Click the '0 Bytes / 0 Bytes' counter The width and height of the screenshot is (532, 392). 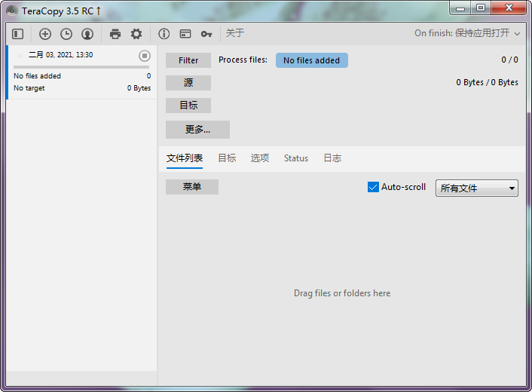pyautogui.click(x=487, y=82)
